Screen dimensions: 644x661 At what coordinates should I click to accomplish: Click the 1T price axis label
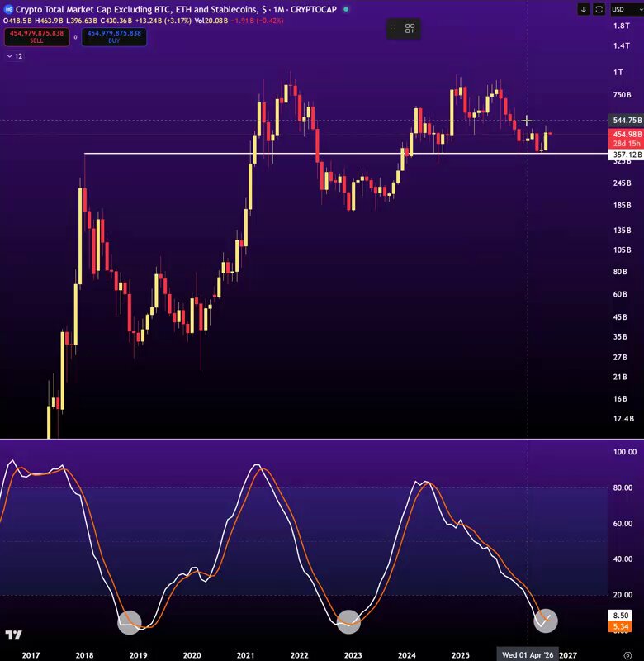click(618, 73)
